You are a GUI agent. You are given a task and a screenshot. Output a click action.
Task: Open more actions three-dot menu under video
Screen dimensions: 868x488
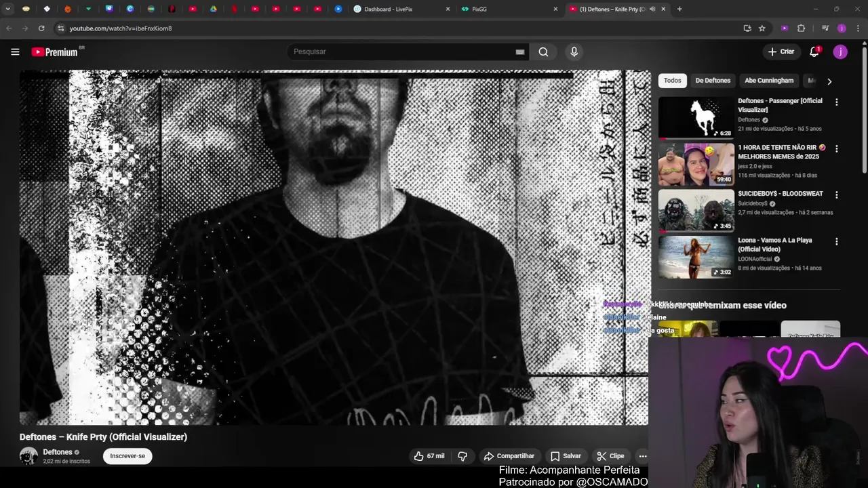[642, 456]
